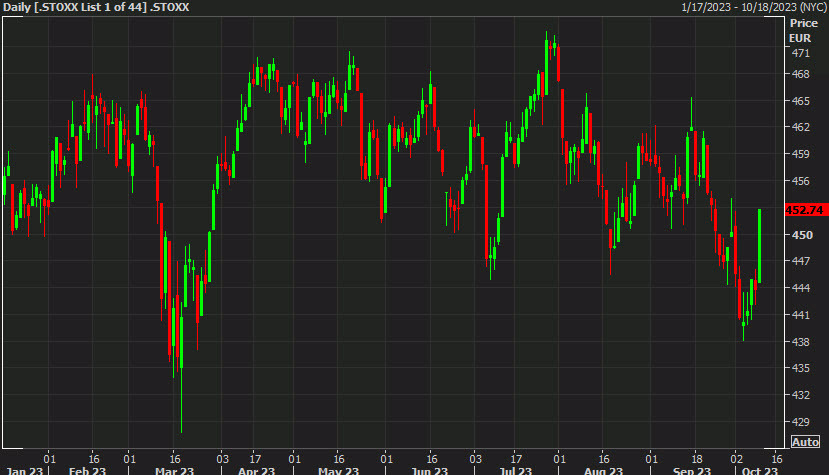Click the Jul 23 month label
The height and width of the screenshot is (475, 829).
[x=515, y=470]
